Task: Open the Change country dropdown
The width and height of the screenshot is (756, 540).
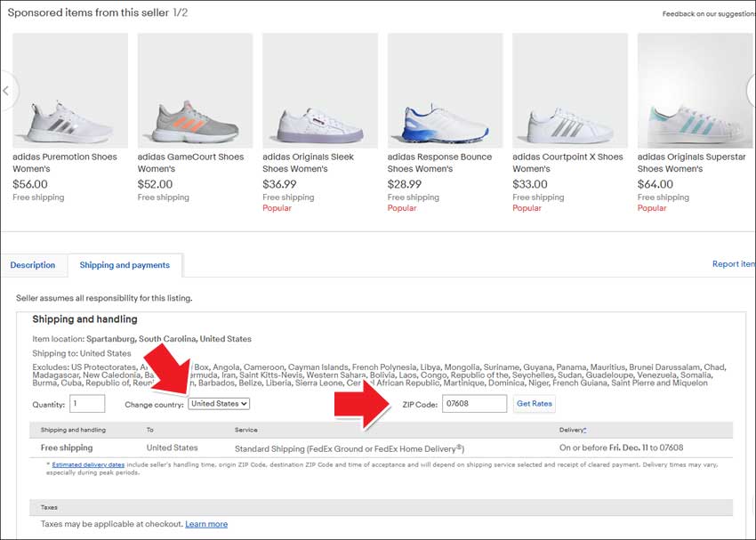Action: [x=219, y=404]
